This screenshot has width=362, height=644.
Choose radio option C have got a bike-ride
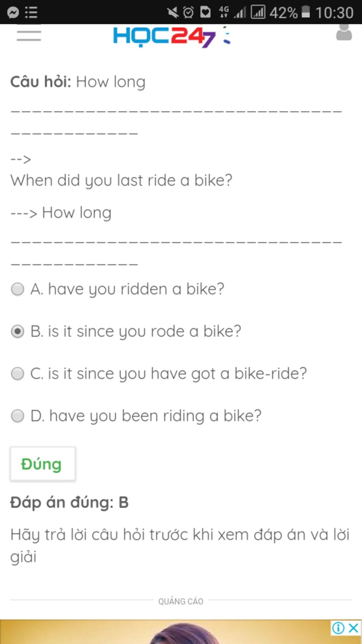(x=17, y=374)
